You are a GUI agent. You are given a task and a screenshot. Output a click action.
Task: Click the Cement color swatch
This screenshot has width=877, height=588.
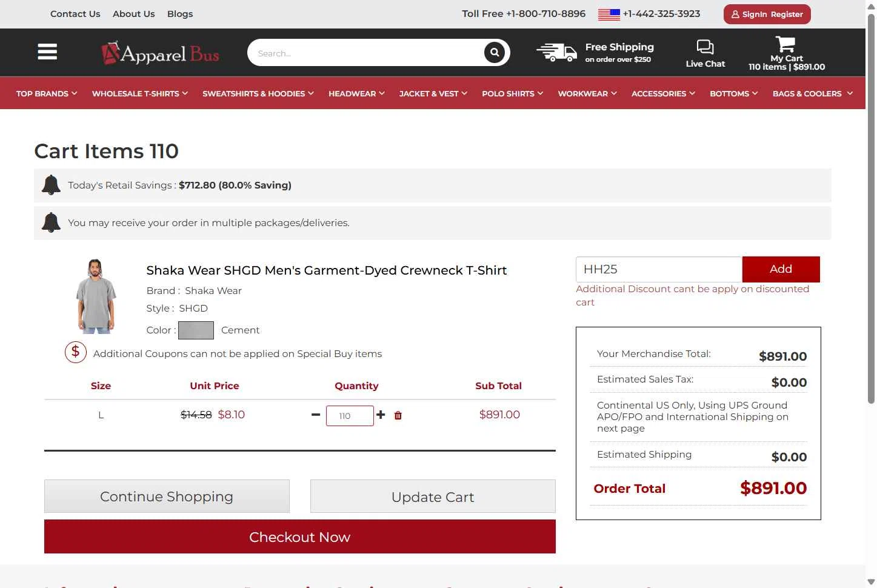[196, 330]
